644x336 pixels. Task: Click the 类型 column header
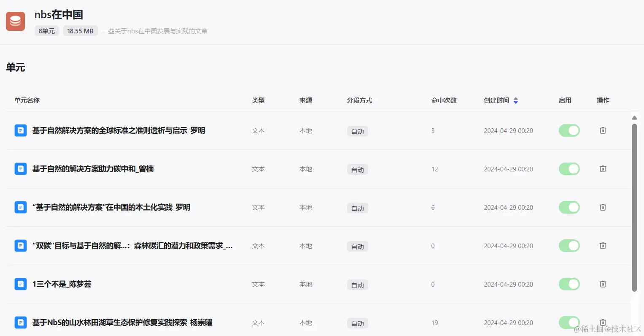point(258,100)
